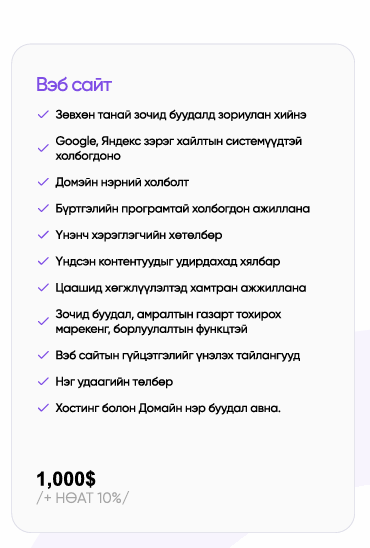Click the checkmark beside Үнэнч хэрэглэгчийн хөтөлбөр
The width and height of the screenshot is (370, 548).
click(x=43, y=235)
